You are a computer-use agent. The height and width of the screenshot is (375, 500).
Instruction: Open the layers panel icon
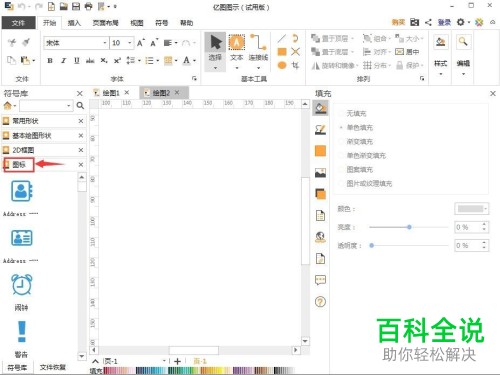coord(320,194)
